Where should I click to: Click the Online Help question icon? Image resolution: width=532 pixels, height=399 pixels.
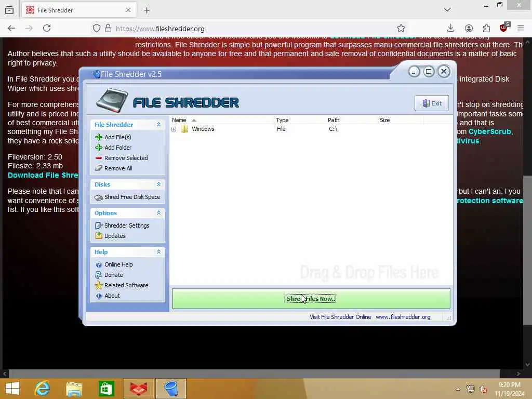pyautogui.click(x=99, y=264)
